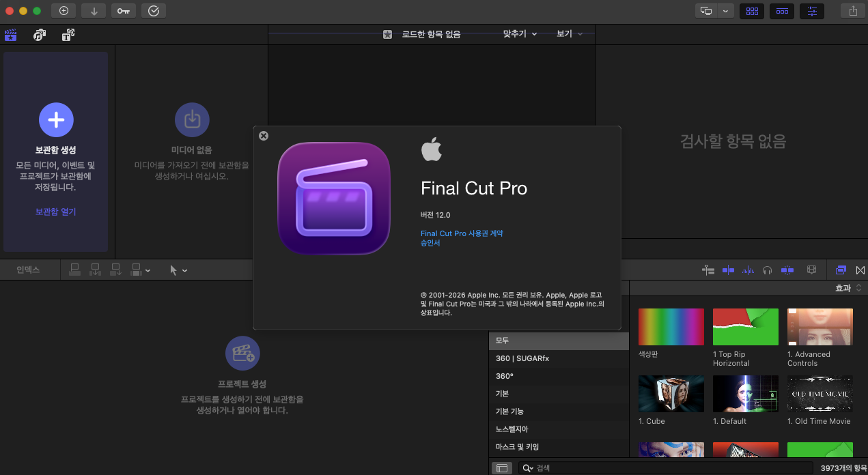868x475 pixels.
Task: Open the Final Cut Pro 사용권 계약 link
Action: [x=462, y=233]
